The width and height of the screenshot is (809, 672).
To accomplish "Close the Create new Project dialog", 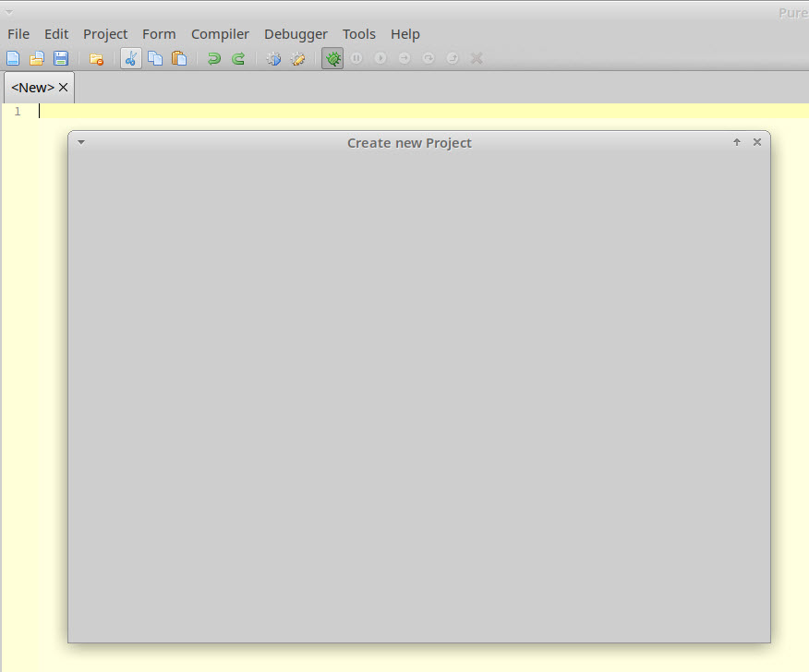I will tap(757, 142).
